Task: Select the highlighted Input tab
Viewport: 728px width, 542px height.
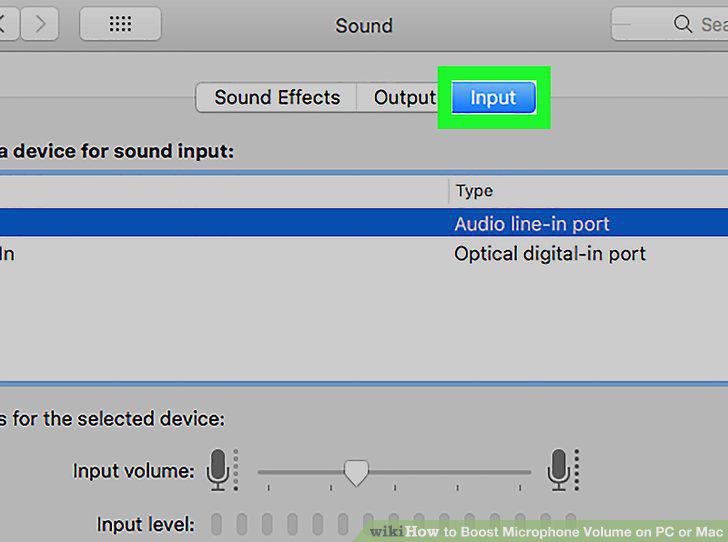Action: tap(494, 98)
